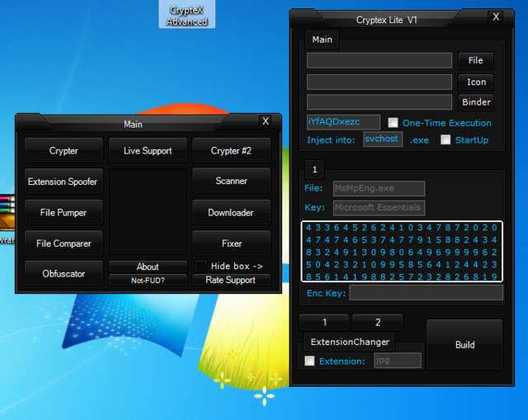Click the iYfAQDxezc text field

pyautogui.click(x=343, y=122)
